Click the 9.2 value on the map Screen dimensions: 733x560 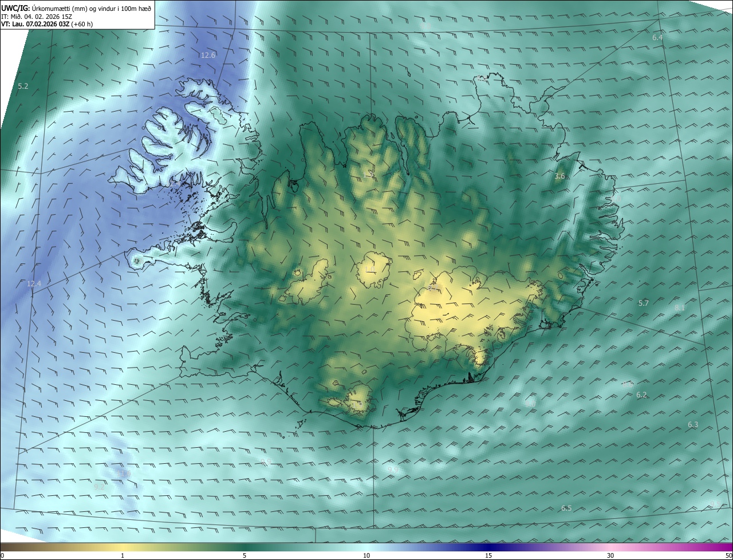coord(99,487)
